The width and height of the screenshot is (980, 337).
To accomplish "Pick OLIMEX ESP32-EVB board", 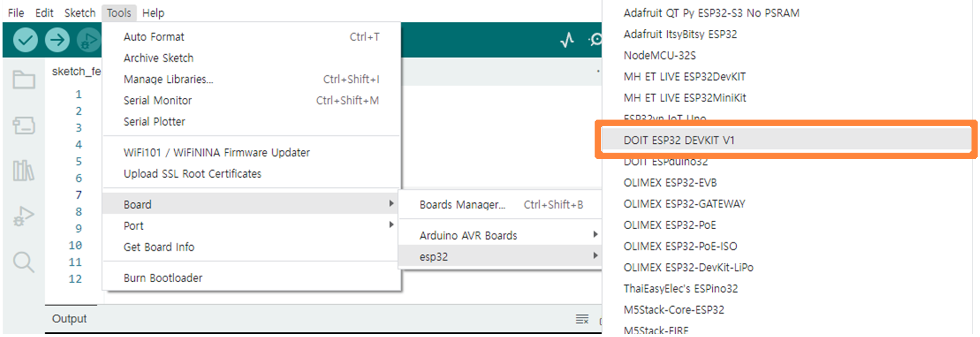I will (x=786, y=182).
